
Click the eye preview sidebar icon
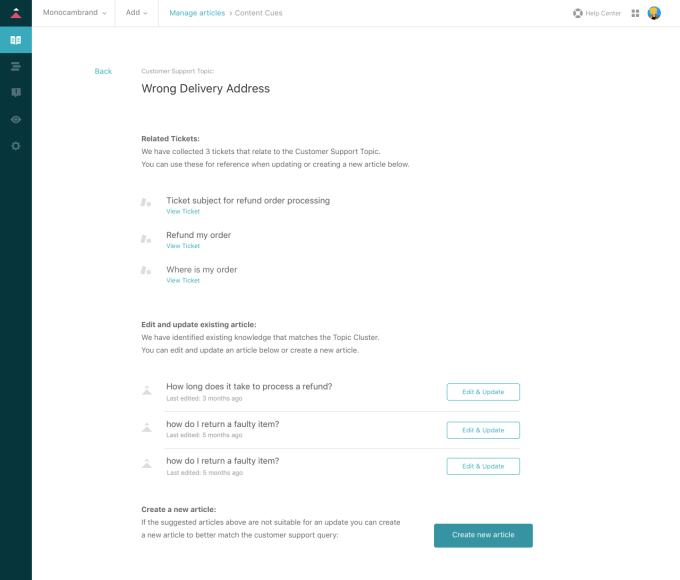pyautogui.click(x=15, y=119)
